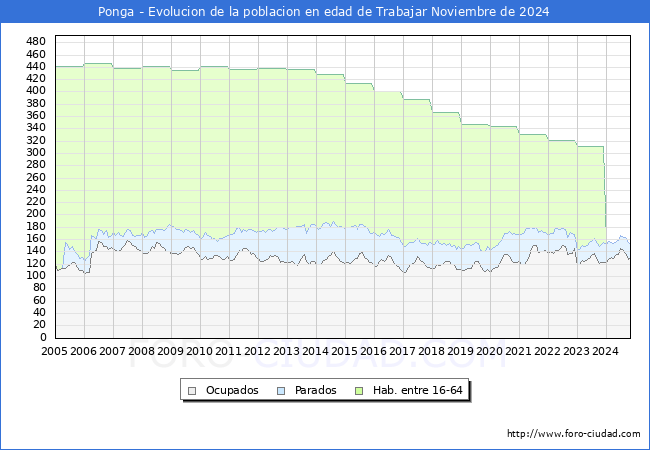Click the x-axis label 2011
The height and width of the screenshot is (450, 650).
[x=228, y=351]
